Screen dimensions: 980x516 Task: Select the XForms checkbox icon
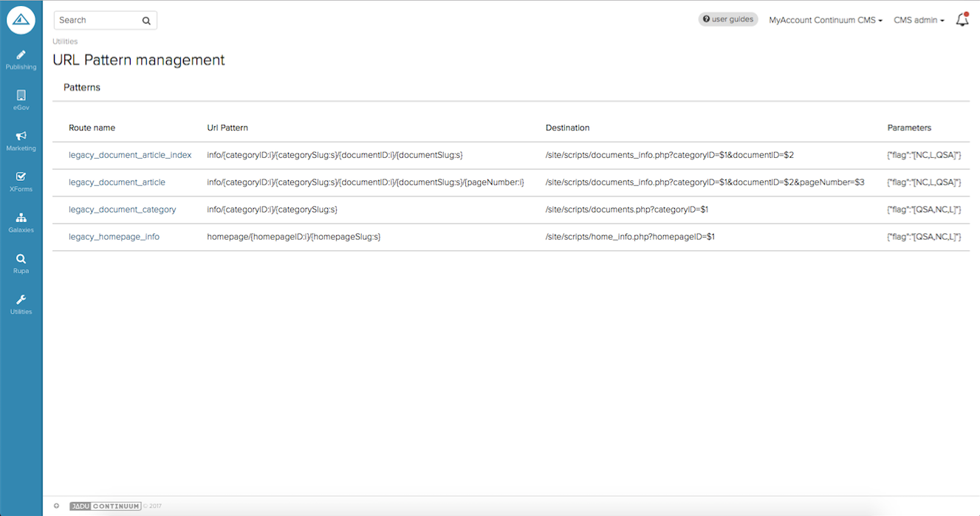pos(21,177)
